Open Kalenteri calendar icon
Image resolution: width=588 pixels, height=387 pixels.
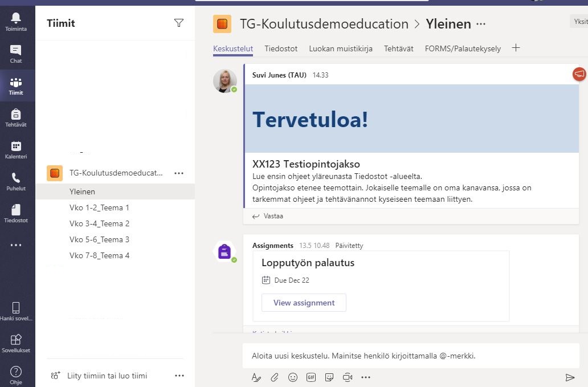click(x=16, y=149)
